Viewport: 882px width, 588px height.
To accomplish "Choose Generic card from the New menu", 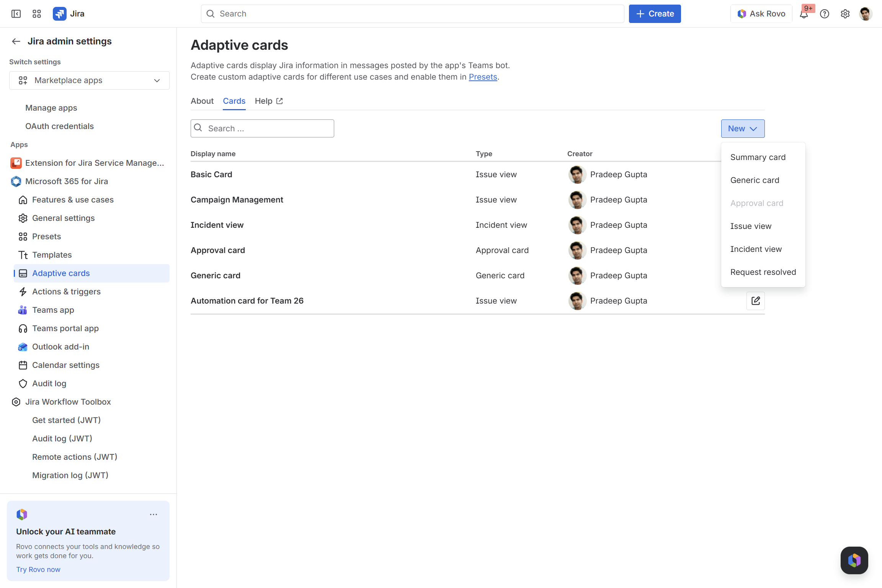I will pyautogui.click(x=763, y=180).
